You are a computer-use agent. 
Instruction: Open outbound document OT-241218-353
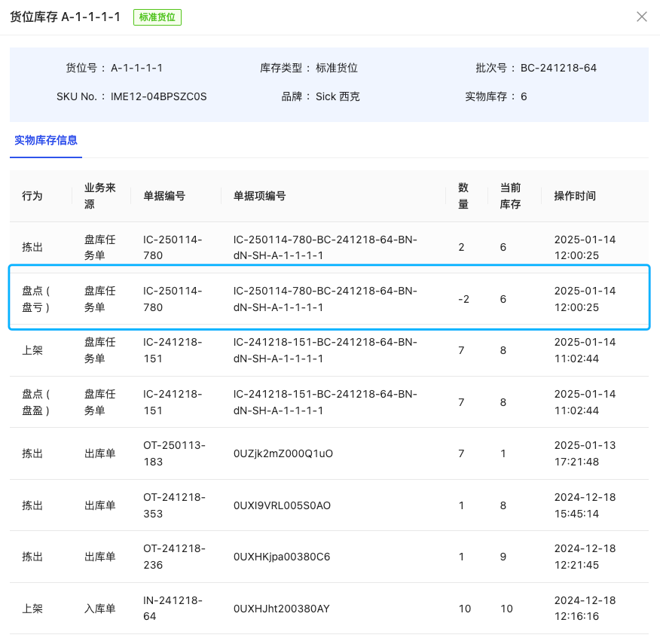pyautogui.click(x=174, y=505)
